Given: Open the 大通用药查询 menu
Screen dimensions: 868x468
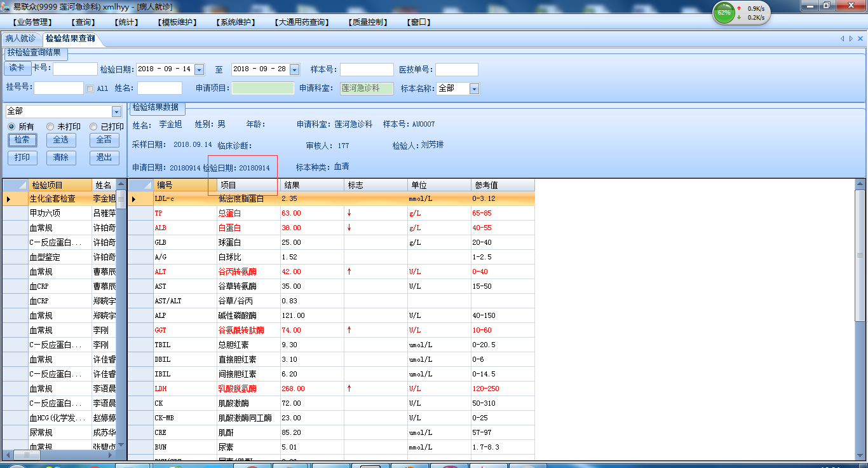Looking at the screenshot, I should pyautogui.click(x=302, y=22).
